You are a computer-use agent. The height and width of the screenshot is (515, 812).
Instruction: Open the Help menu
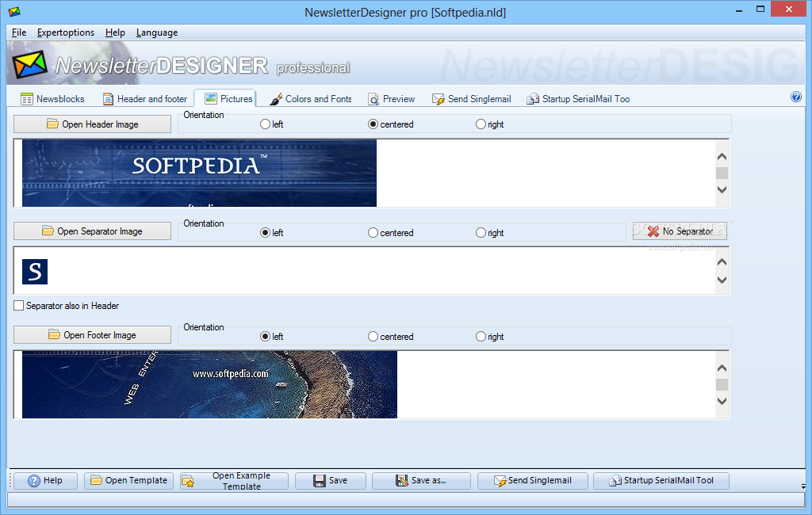point(115,32)
